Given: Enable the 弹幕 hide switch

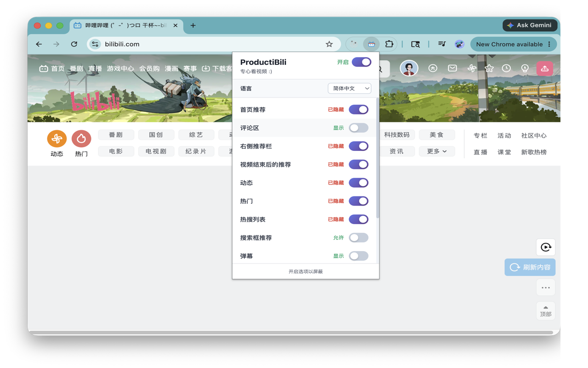Looking at the screenshot, I should [358, 256].
